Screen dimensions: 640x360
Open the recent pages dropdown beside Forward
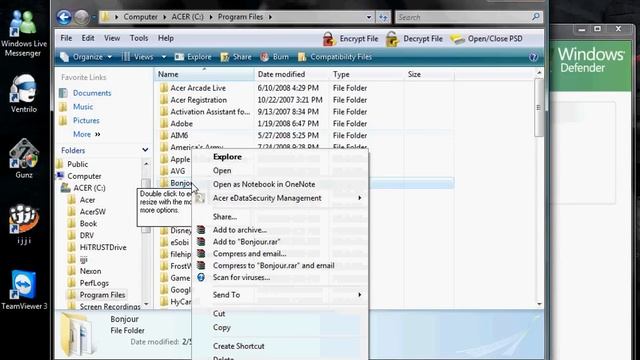click(x=93, y=17)
